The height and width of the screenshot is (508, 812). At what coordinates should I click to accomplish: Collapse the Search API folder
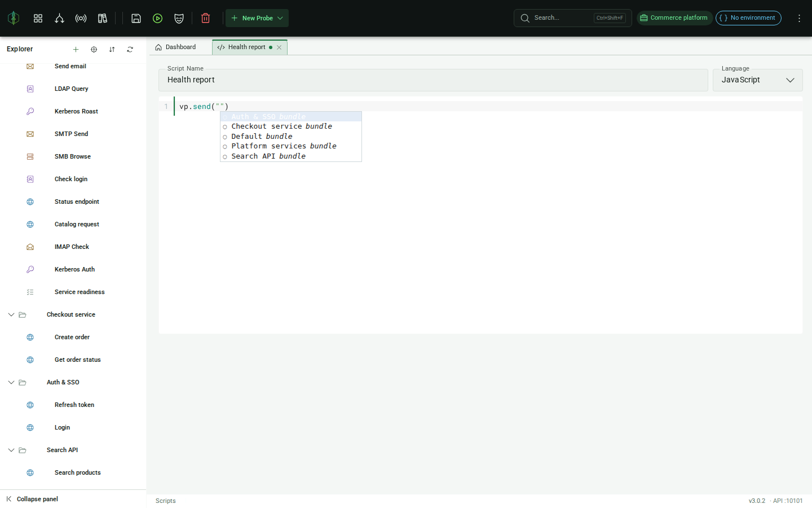pyautogui.click(x=11, y=450)
